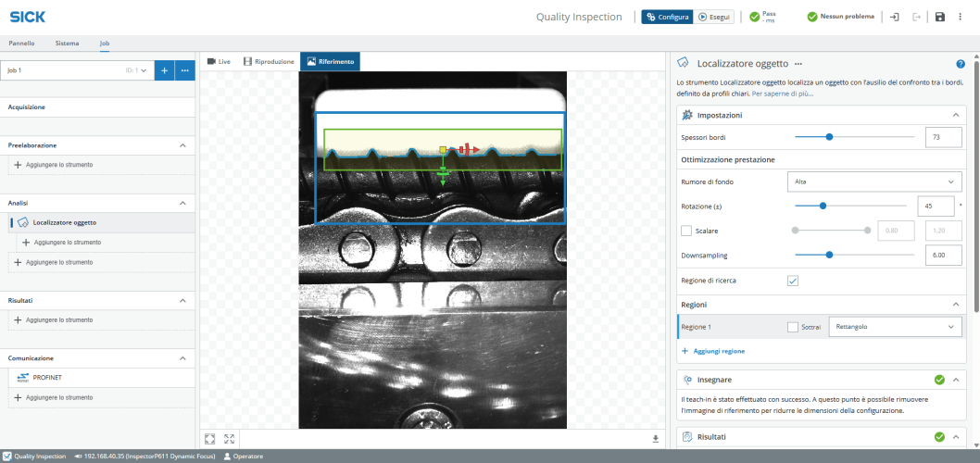Image resolution: width=980 pixels, height=463 pixels.
Task: Open job options ellipsis next to plus
Action: tap(184, 70)
